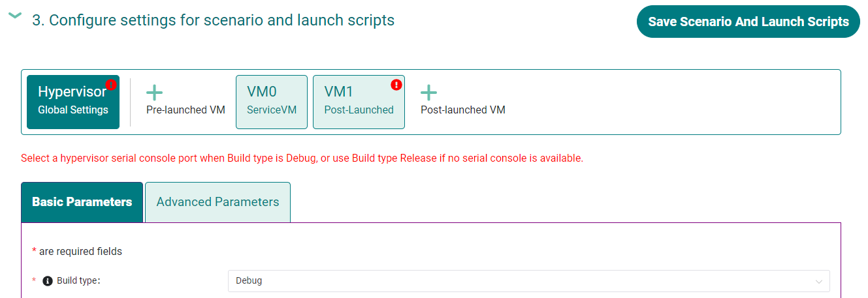Switch to the Basic Parameters tab

82,202
